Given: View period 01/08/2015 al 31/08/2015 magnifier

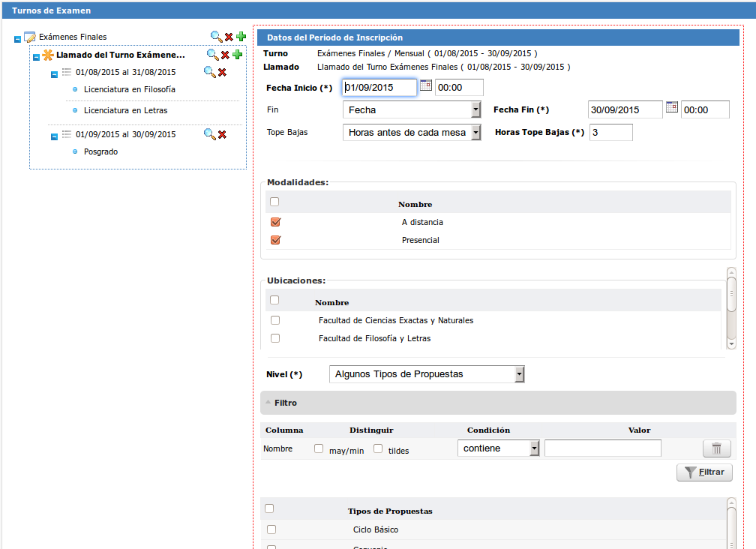Looking at the screenshot, I should click(209, 72).
